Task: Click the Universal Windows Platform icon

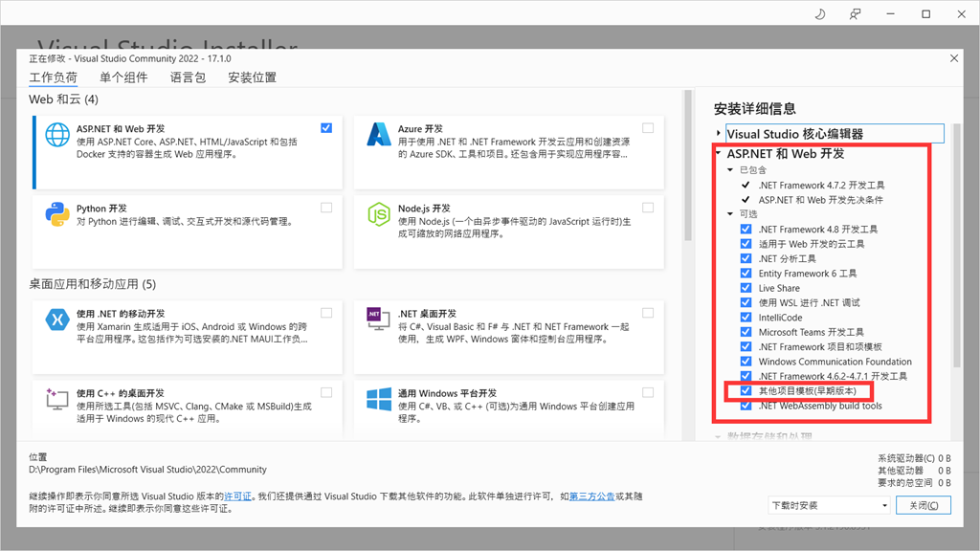Action: click(379, 399)
